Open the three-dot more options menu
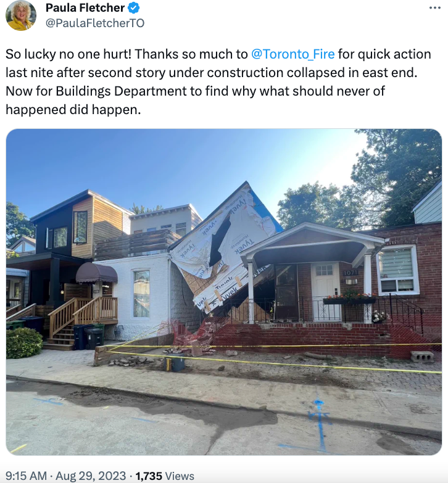 click(x=435, y=7)
